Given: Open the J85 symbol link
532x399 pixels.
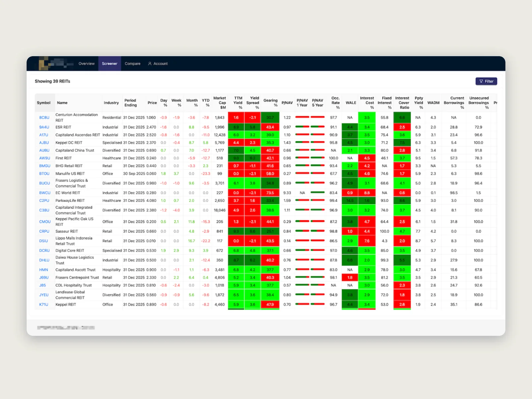Looking at the screenshot, I should pos(43,285).
